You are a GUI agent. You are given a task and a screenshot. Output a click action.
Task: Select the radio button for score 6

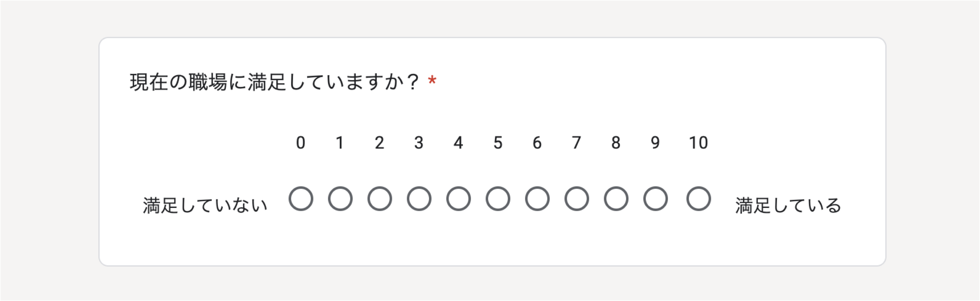point(537,199)
